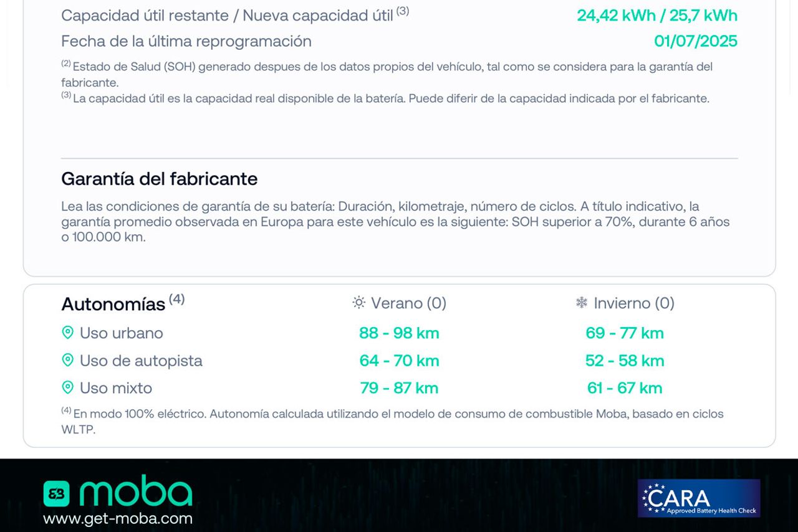
Task: Click the winter urban range 69 - 77 km
Action: (x=625, y=333)
